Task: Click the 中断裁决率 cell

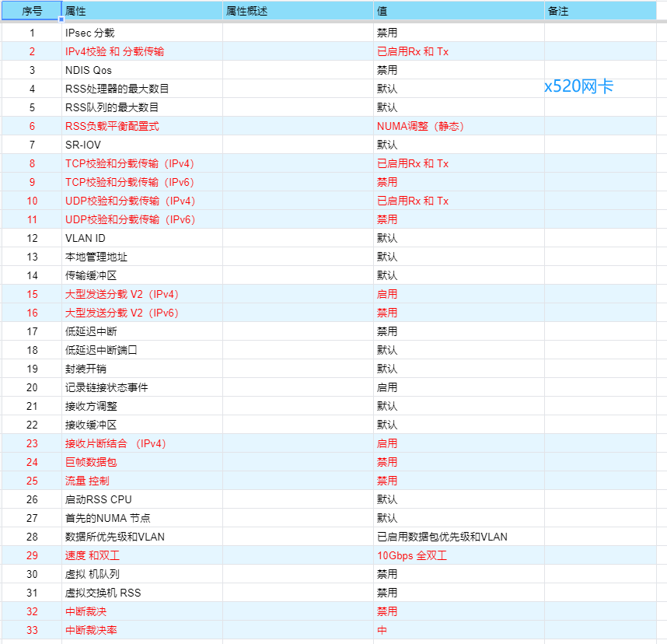Action: point(142,630)
